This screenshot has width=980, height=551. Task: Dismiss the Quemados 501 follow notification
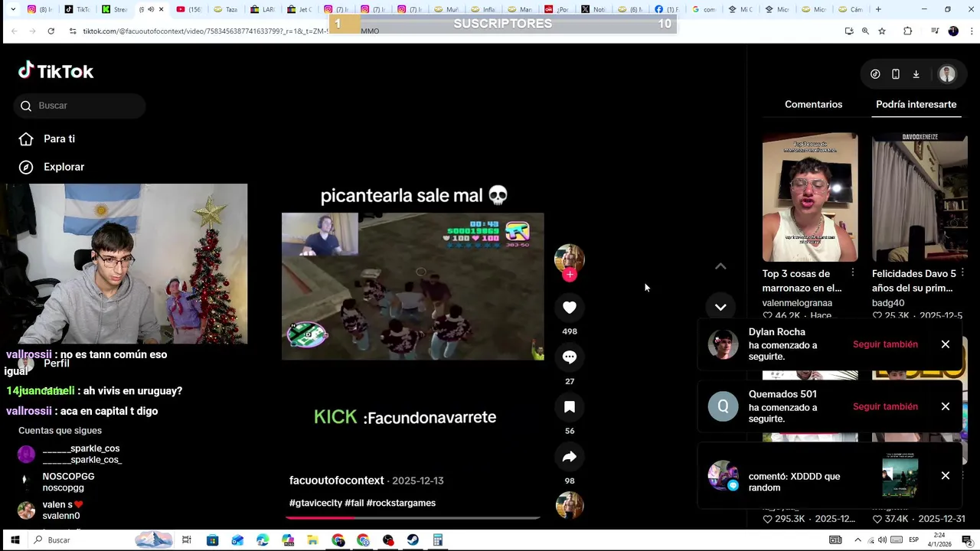pyautogui.click(x=946, y=406)
